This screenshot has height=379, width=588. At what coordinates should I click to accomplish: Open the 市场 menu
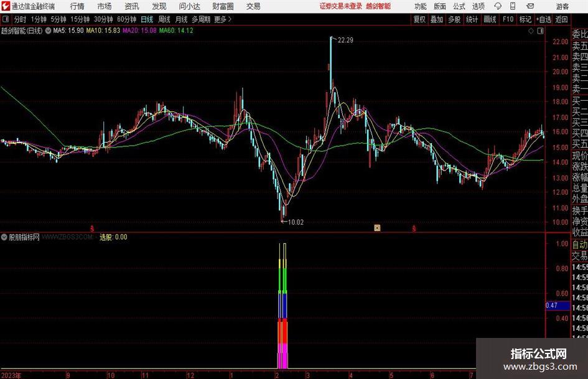coord(105,6)
